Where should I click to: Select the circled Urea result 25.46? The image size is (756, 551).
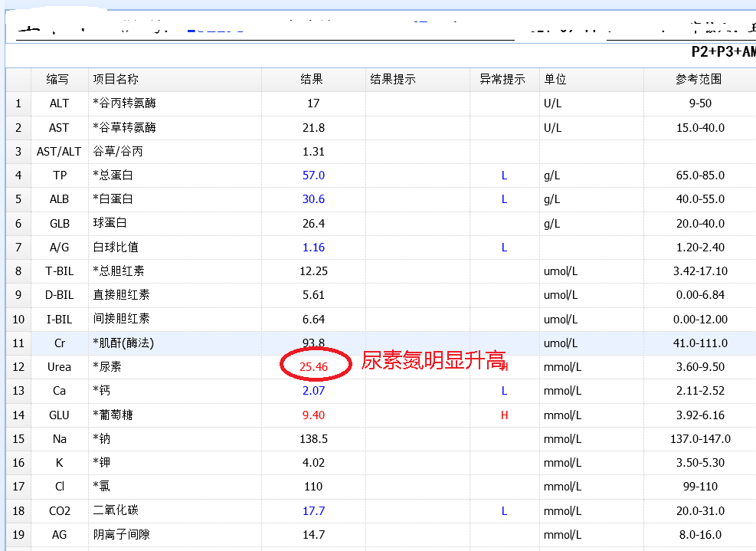click(315, 366)
